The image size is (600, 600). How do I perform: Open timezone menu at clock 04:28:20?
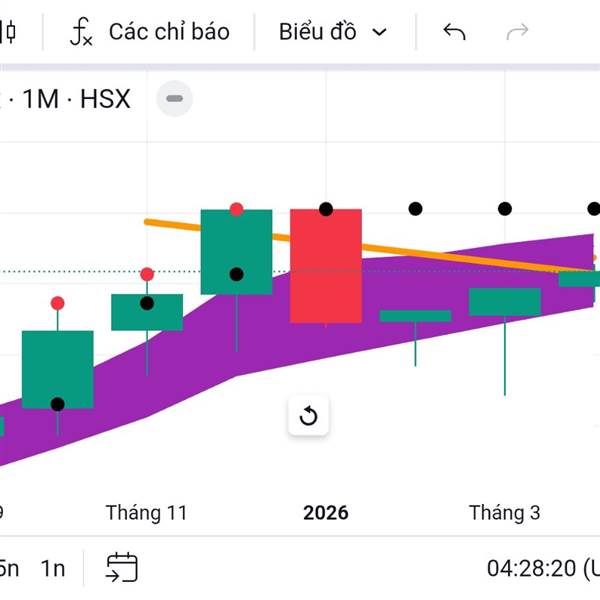point(541,568)
